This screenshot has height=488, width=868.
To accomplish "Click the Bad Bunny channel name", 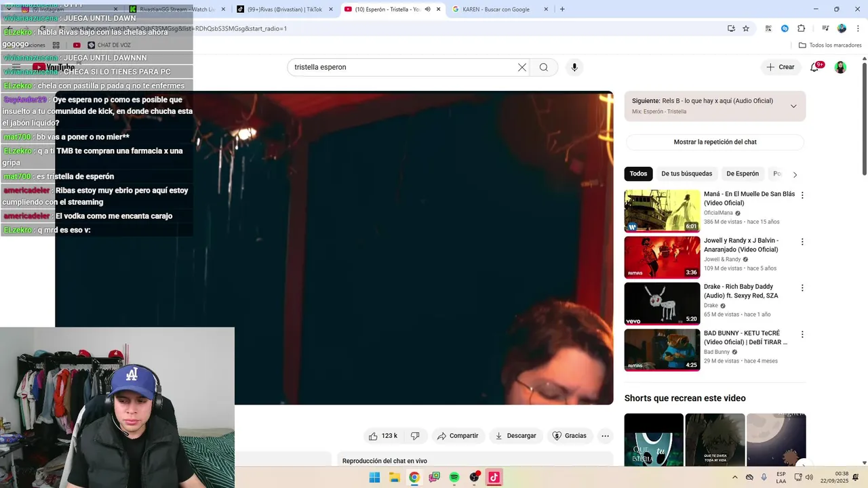I will 717,352.
